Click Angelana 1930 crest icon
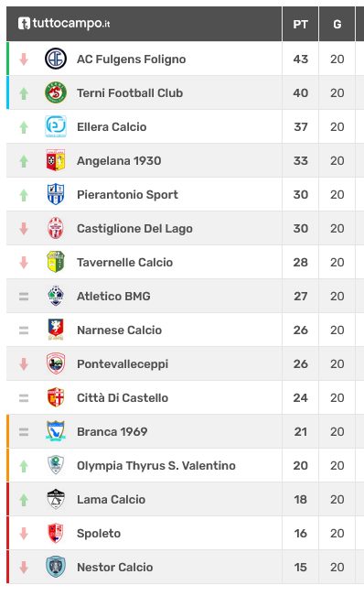The image size is (364, 596). (x=56, y=160)
